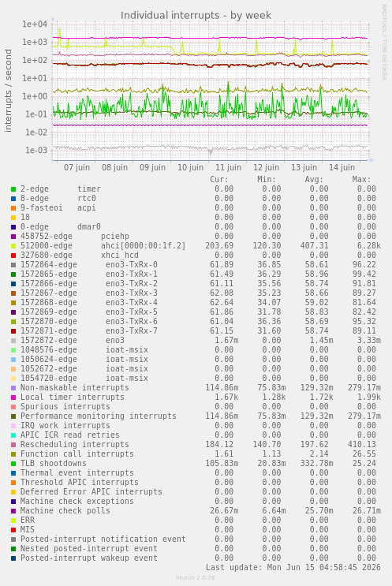Click the 1048576-edge ioat-msix legend label
Viewport: 392px width, 586px height.
pyautogui.click(x=84, y=350)
